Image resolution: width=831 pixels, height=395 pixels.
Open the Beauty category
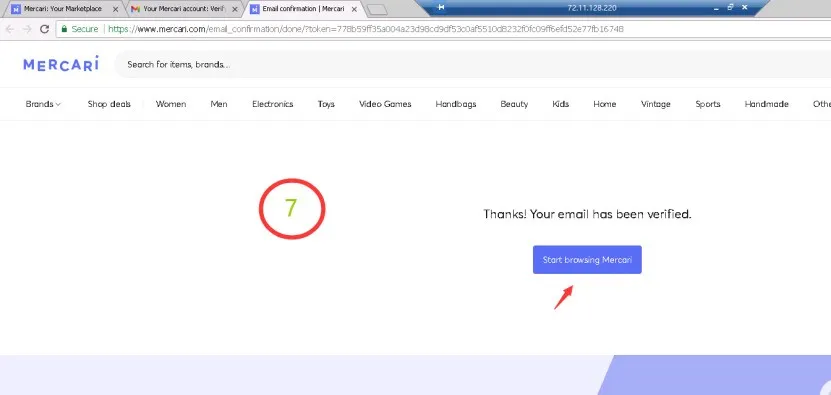click(x=514, y=104)
